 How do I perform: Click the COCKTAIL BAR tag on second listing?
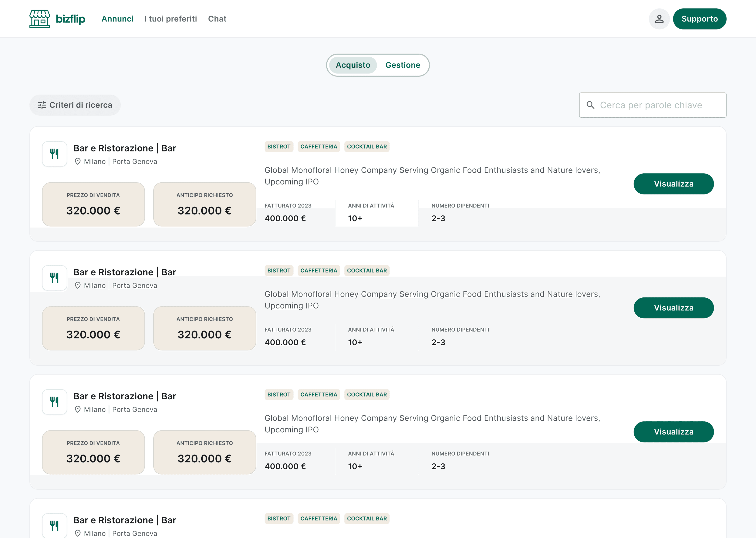(x=367, y=271)
